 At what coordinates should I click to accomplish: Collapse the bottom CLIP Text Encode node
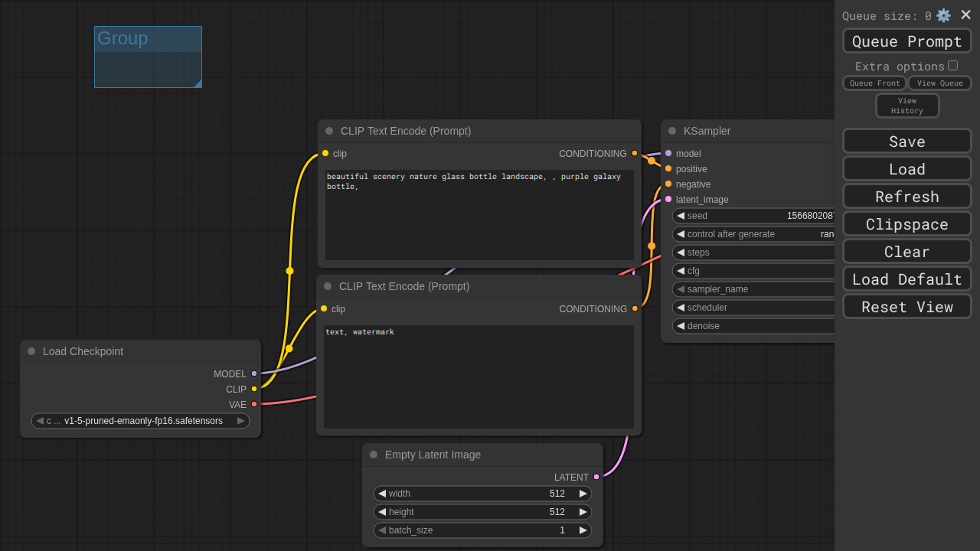click(x=328, y=286)
